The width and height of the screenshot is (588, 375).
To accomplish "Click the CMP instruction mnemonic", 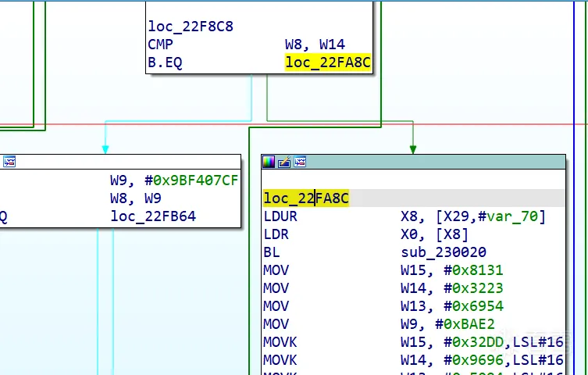I will click(161, 45).
